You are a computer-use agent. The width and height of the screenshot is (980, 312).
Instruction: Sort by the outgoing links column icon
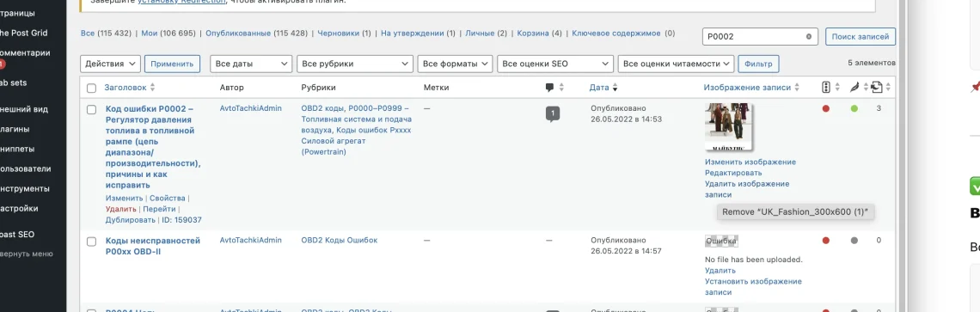(877, 88)
